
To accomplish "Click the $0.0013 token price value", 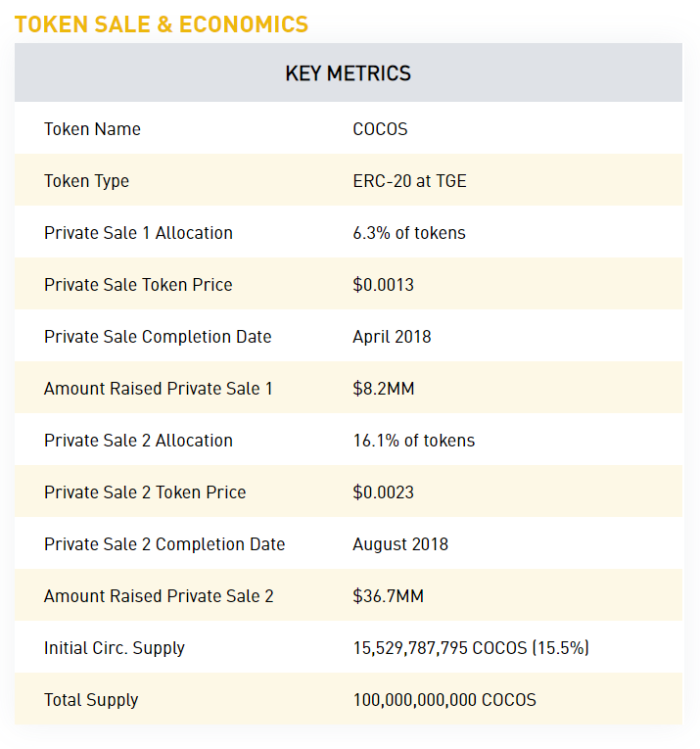I will point(384,285).
